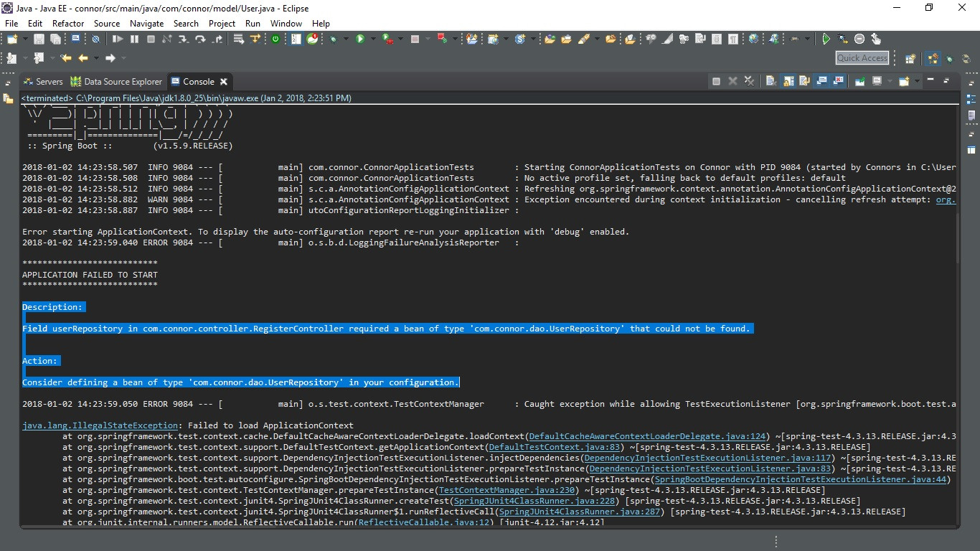Switch to the Debug perspective bug icon

(949, 59)
